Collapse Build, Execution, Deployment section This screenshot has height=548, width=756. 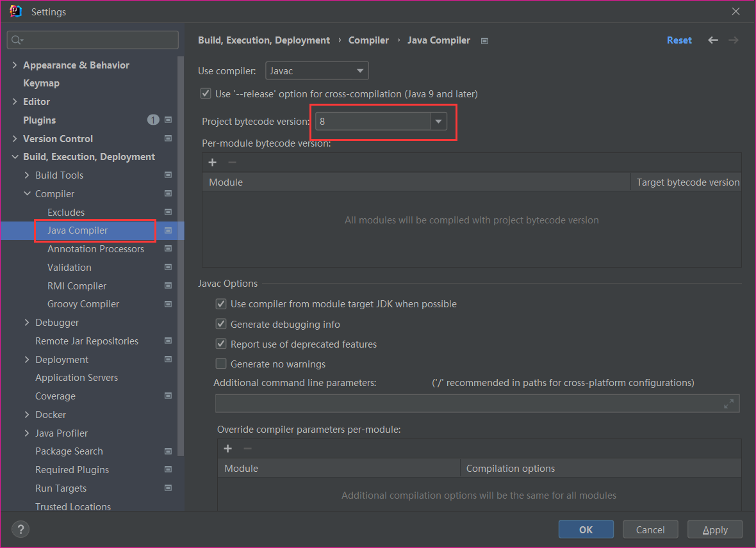pyautogui.click(x=15, y=157)
